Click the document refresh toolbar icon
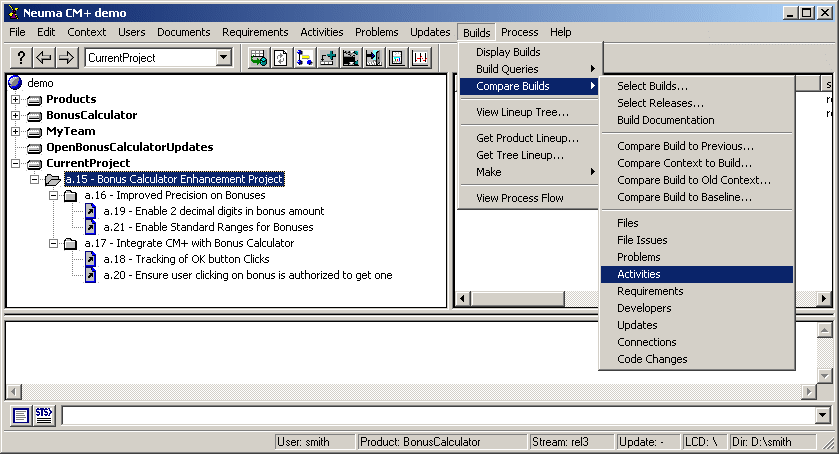Viewport: 839px width, 454px height. [281, 58]
